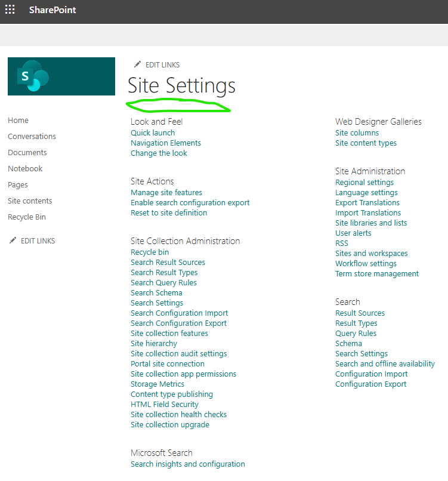
Task: Open Site columns gallery
Action: pyautogui.click(x=357, y=133)
